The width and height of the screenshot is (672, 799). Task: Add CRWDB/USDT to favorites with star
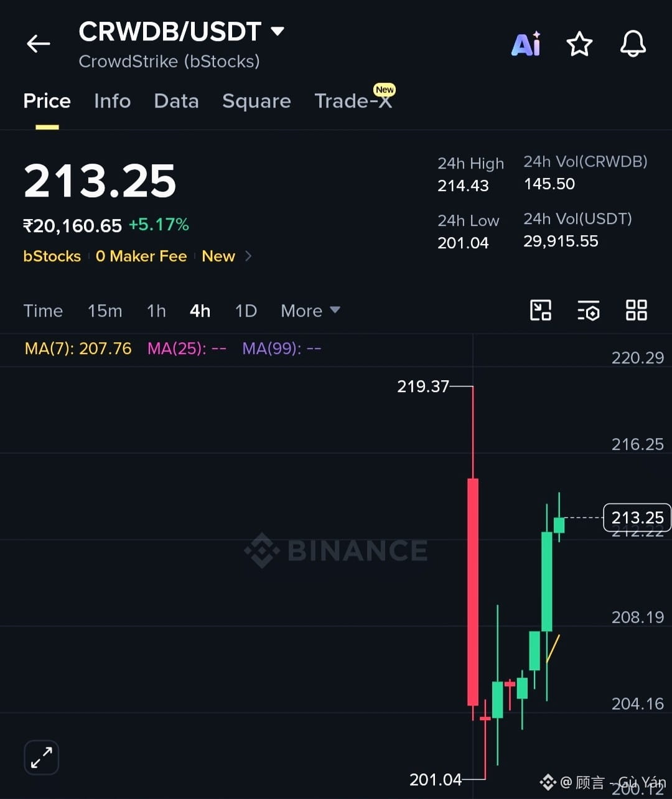[x=579, y=44]
